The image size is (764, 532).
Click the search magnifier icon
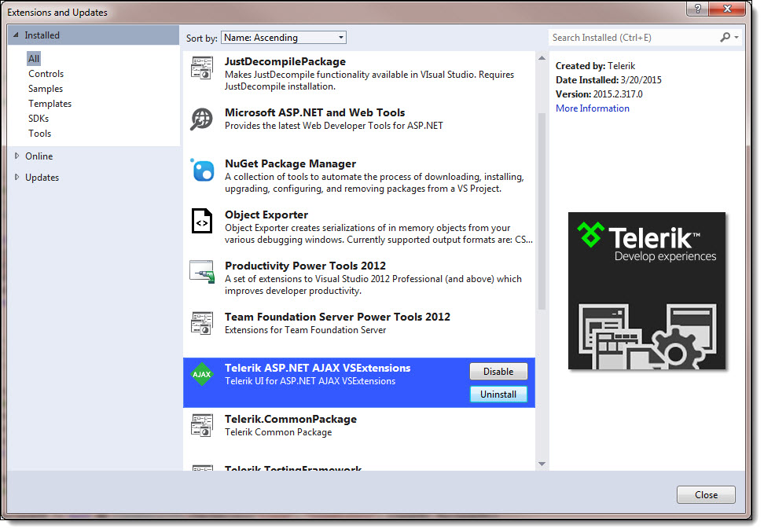pyautogui.click(x=725, y=37)
